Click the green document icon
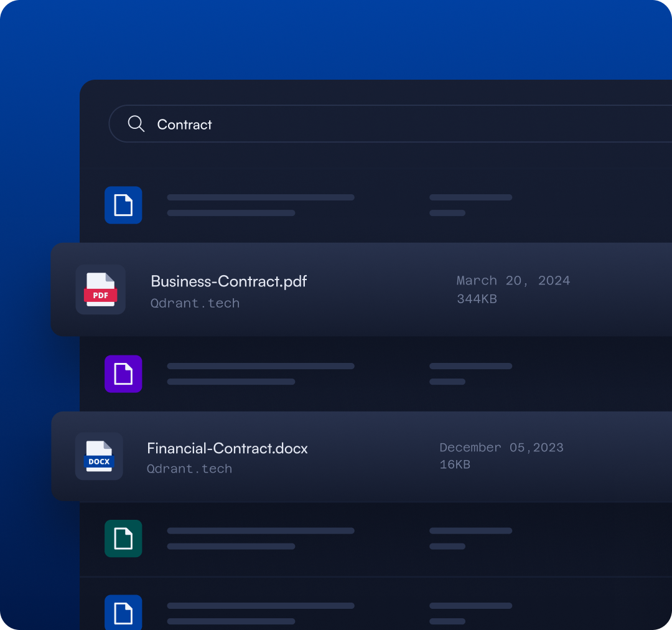 point(123,538)
